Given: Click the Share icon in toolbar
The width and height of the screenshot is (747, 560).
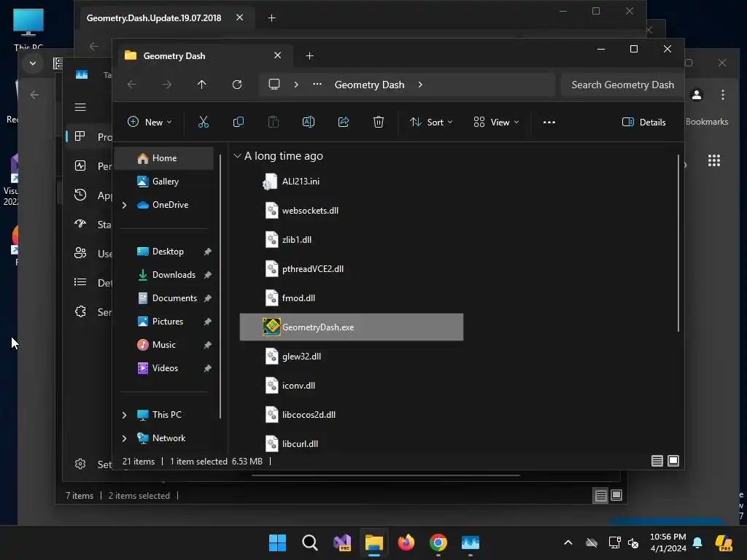Looking at the screenshot, I should point(344,122).
